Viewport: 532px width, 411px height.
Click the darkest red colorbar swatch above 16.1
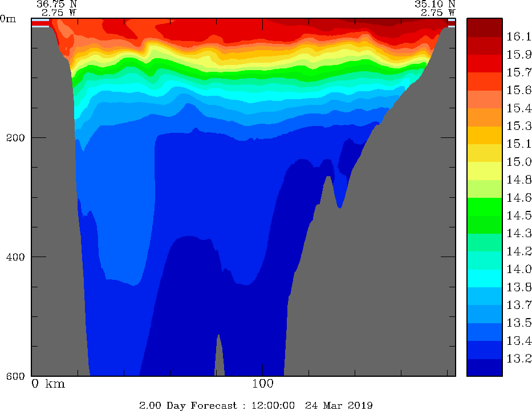[x=484, y=27]
